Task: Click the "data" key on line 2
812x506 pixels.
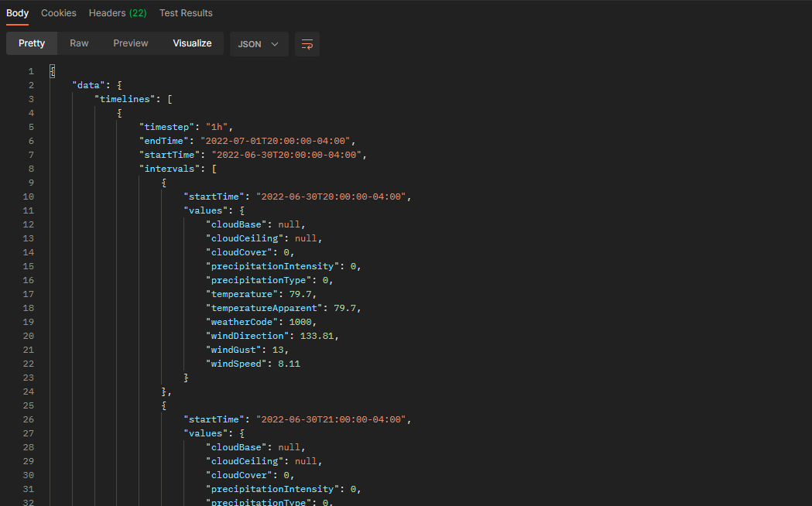Action: 88,85
